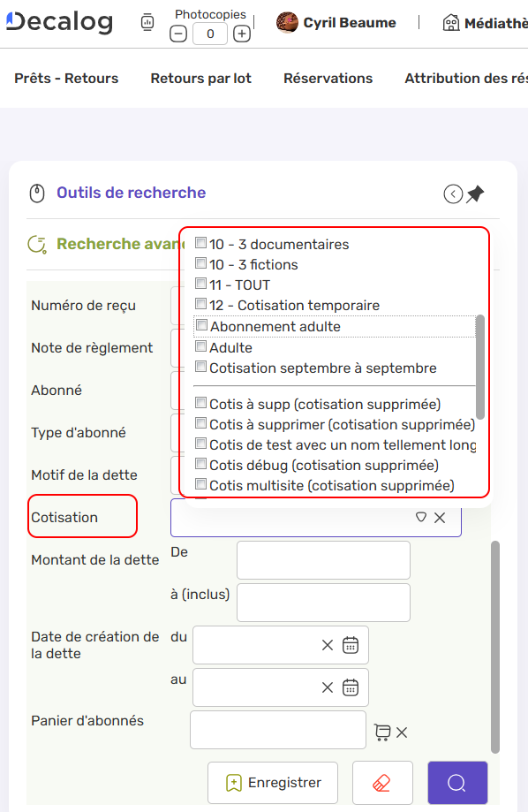Increase photocopies count with plus button
528x812 pixels.
[242, 34]
